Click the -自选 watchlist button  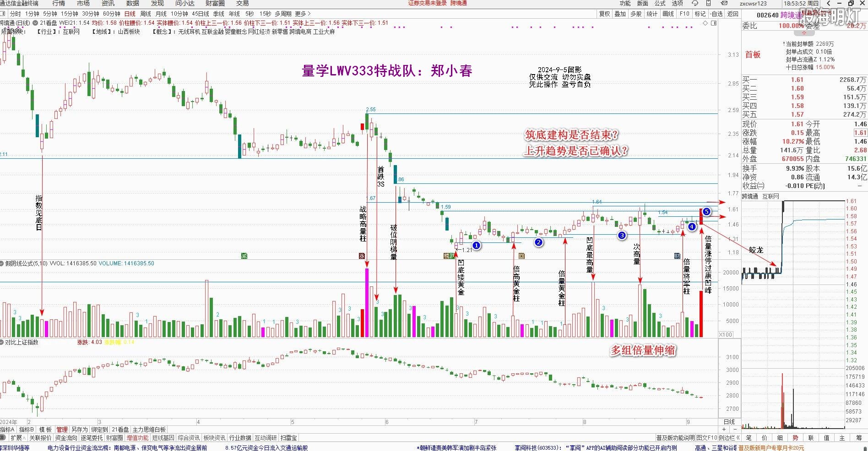(717, 14)
